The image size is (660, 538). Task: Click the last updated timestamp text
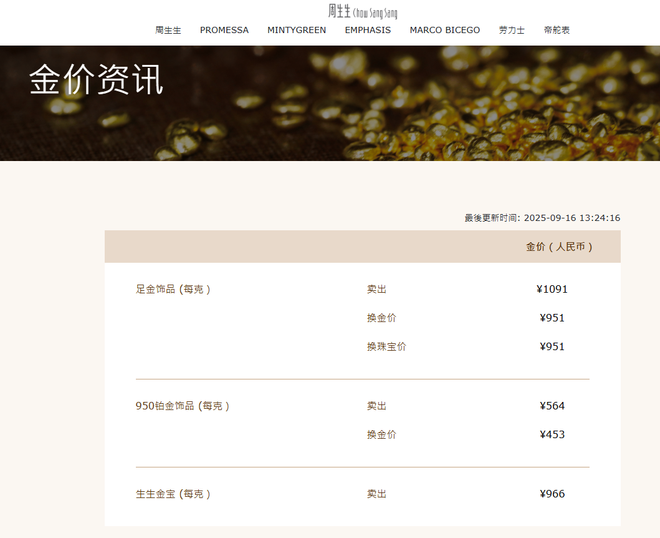click(542, 218)
